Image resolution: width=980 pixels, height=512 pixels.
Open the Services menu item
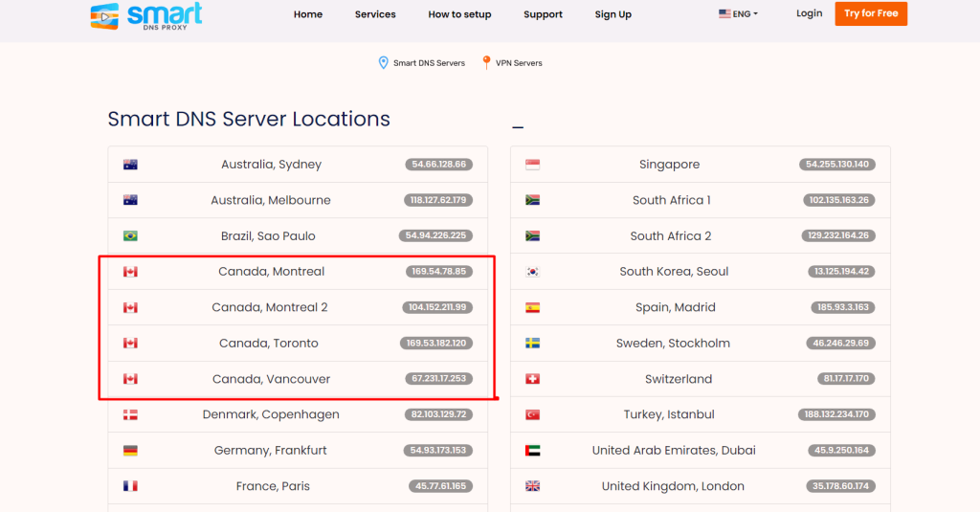pyautogui.click(x=375, y=14)
